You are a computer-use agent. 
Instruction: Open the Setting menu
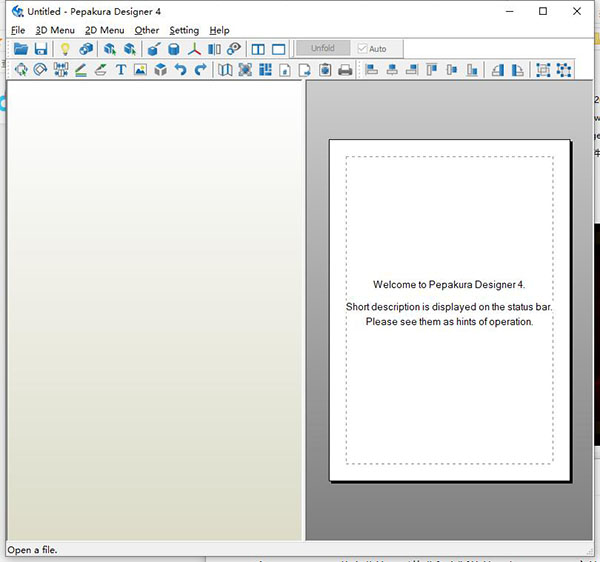[184, 30]
